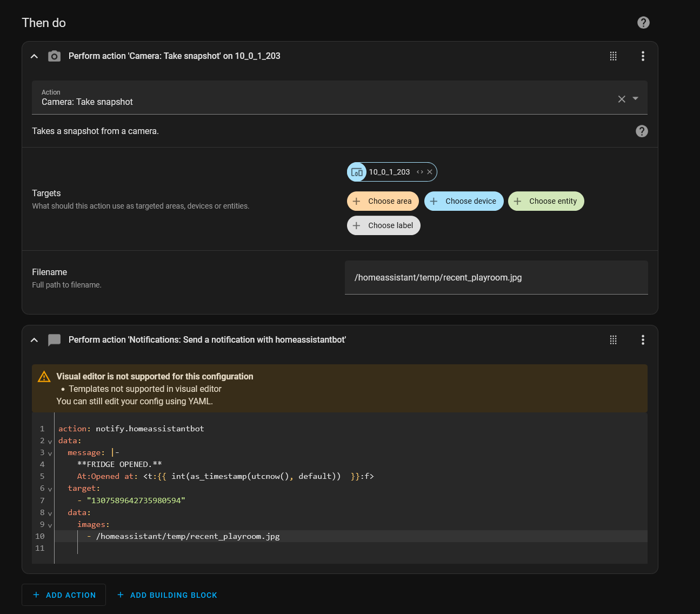This screenshot has height=614, width=700.
Task: Click the message icon on the notification action header
Action: [x=54, y=340]
